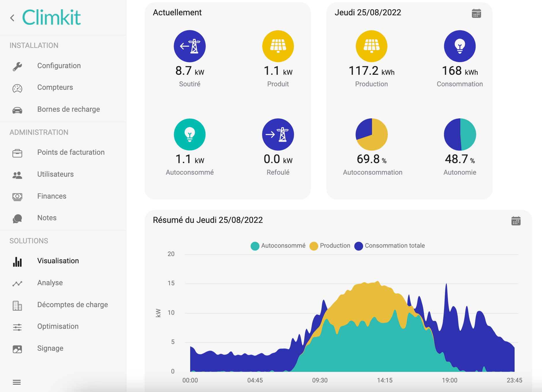Click the people icon for Utilisateurs
The width and height of the screenshot is (542, 392).
[17, 175]
